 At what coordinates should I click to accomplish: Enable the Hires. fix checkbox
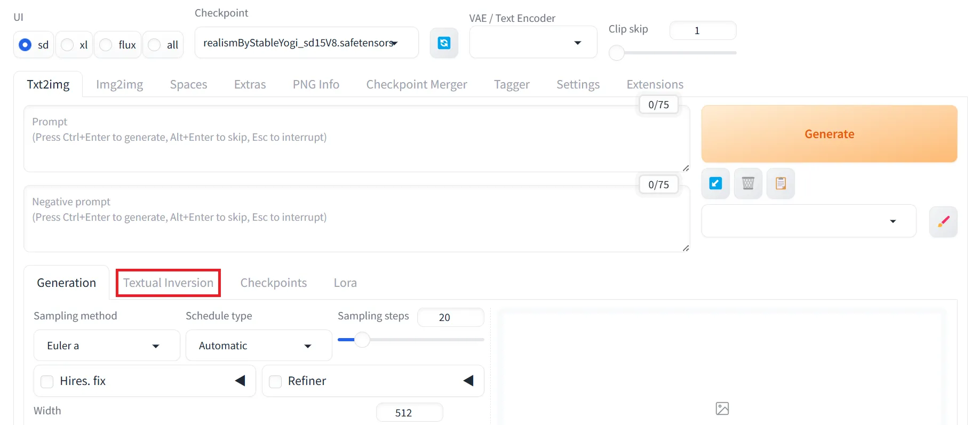47,381
